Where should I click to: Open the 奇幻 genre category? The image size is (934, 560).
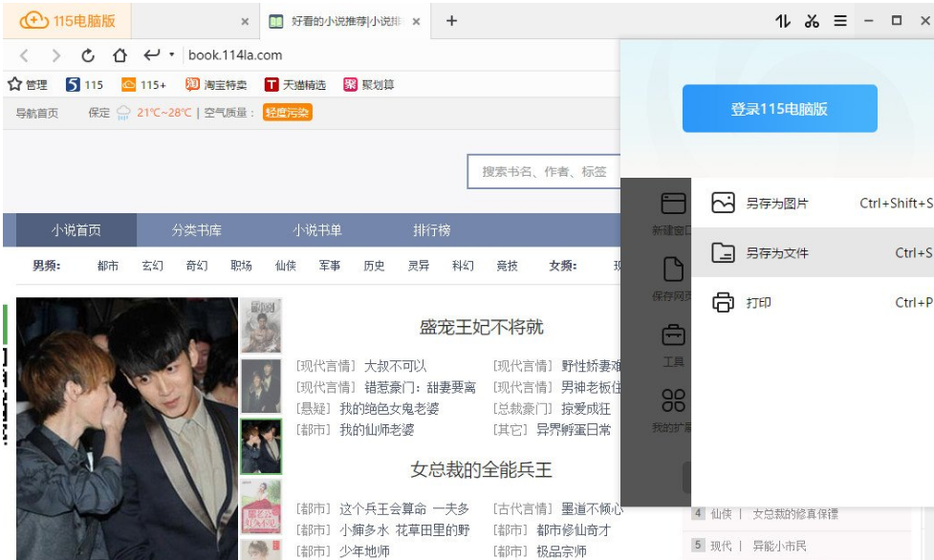tap(197, 266)
